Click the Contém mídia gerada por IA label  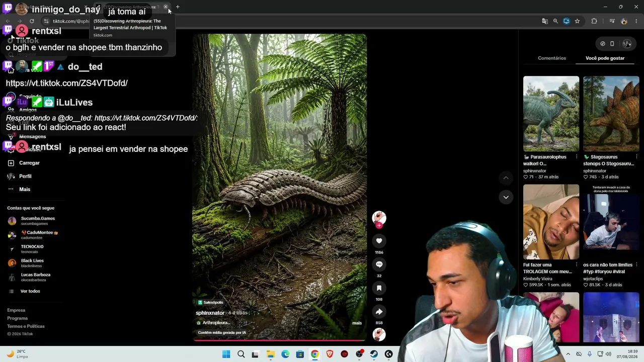click(222, 332)
